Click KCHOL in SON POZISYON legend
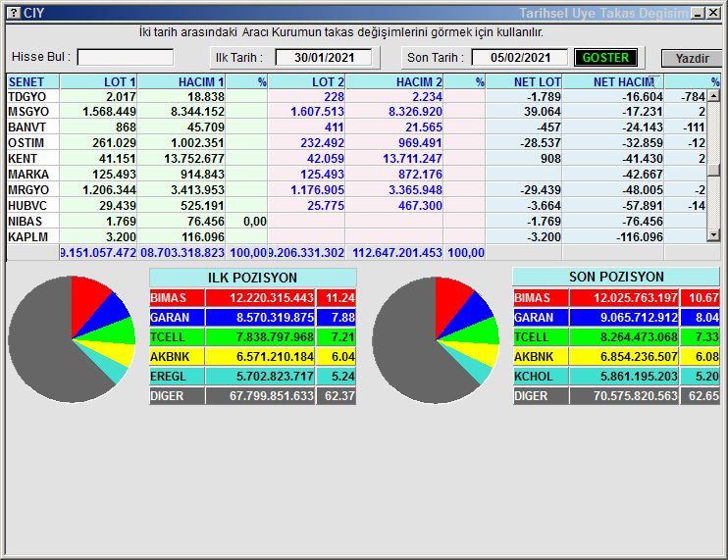The height and width of the screenshot is (560, 728). pyautogui.click(x=541, y=377)
